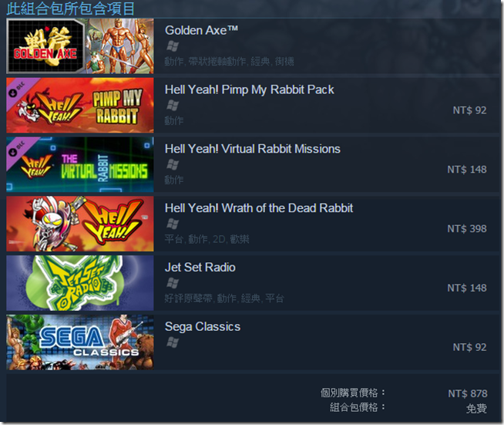Select the Sega Classics title

click(x=203, y=326)
